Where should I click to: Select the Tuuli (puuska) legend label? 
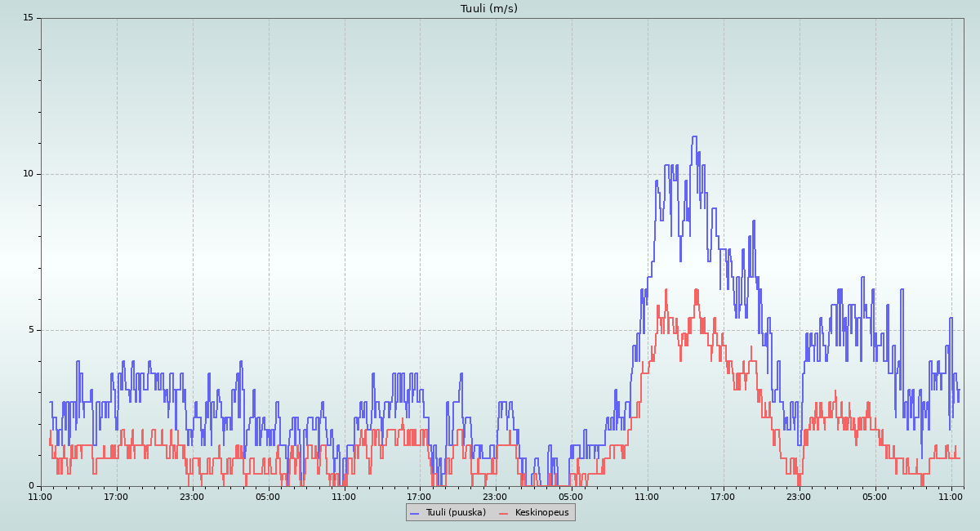pos(456,512)
